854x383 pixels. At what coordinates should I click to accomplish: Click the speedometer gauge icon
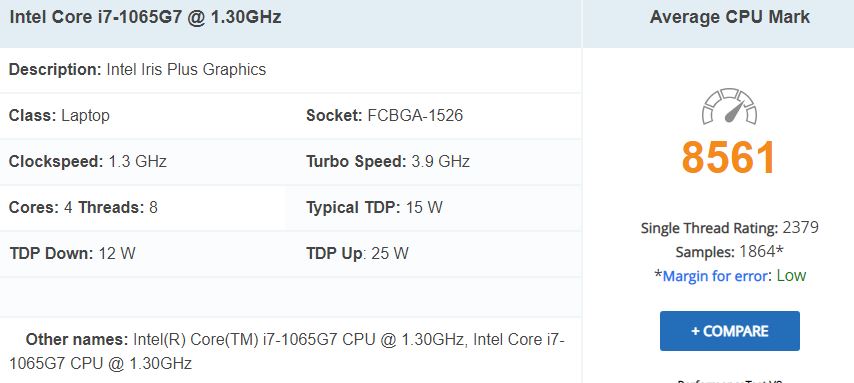point(729,107)
